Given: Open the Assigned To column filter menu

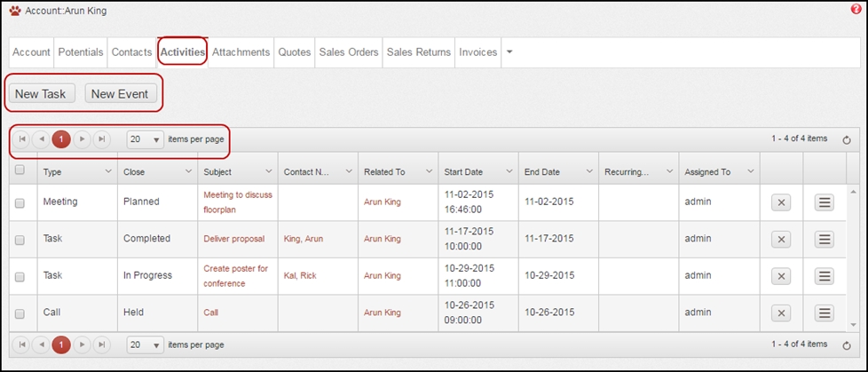Looking at the screenshot, I should 750,171.
